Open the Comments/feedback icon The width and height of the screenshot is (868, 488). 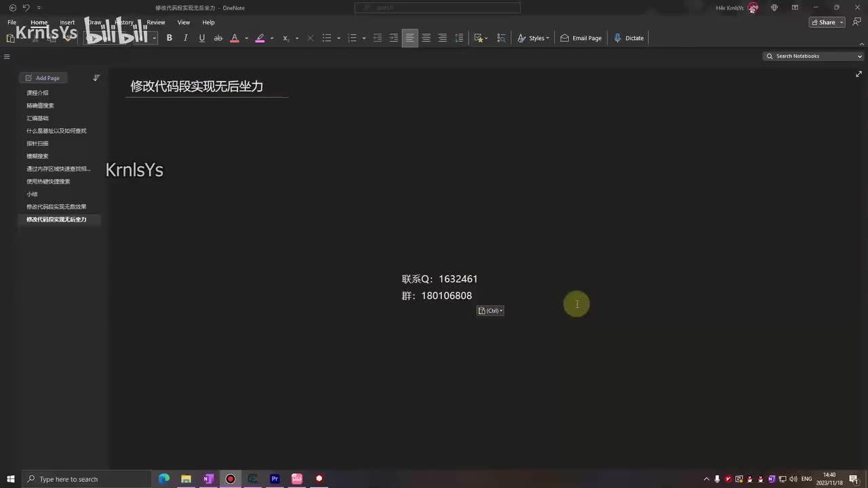tap(856, 22)
